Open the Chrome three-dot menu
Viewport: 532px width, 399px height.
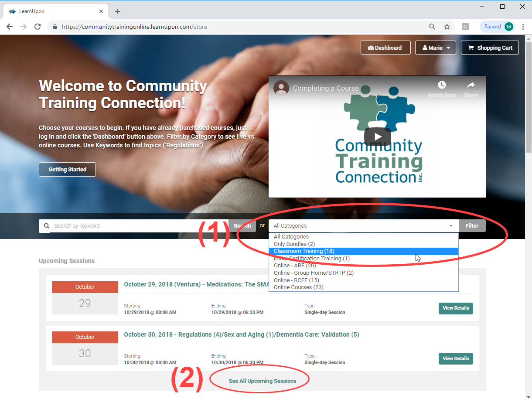[x=523, y=27]
